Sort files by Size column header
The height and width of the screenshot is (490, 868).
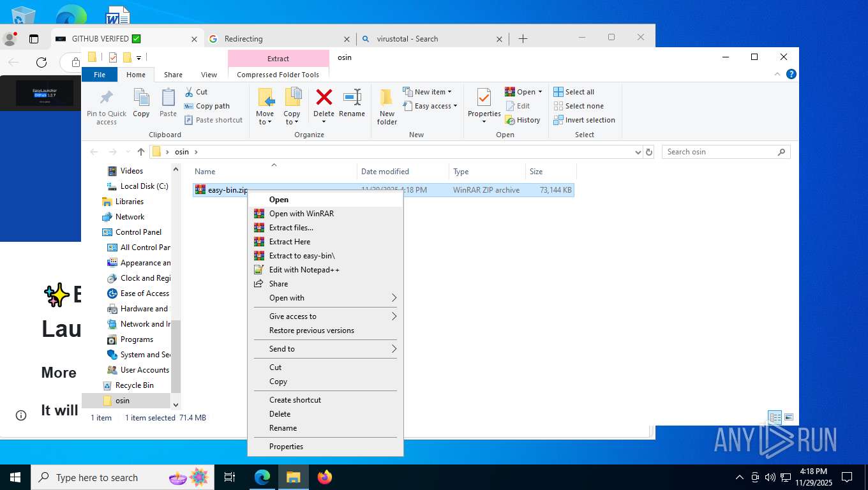tap(551, 172)
